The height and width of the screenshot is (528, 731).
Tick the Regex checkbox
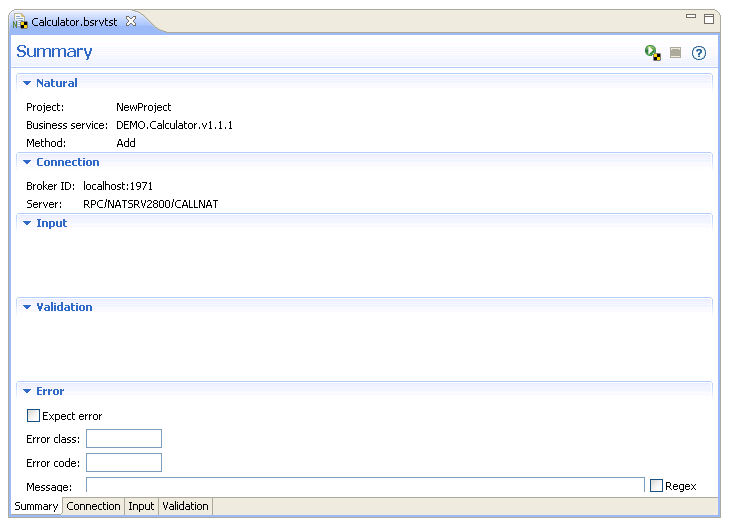[x=656, y=486]
